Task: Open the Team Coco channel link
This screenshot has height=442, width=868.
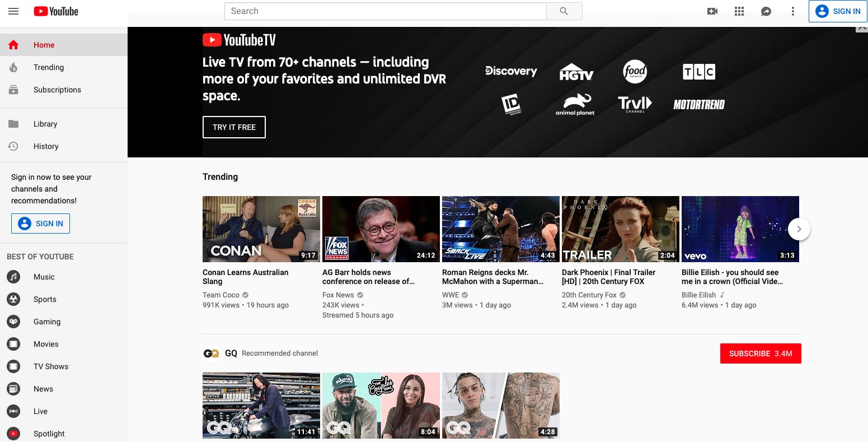Action: point(221,295)
